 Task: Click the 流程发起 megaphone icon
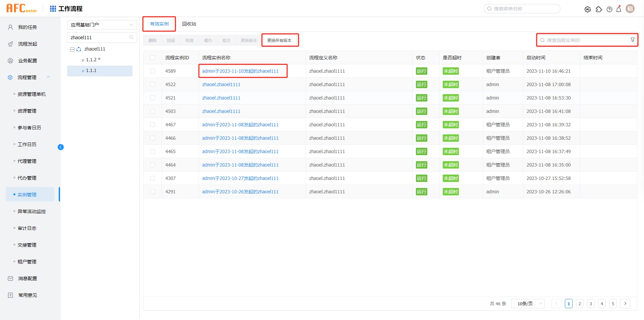[x=10, y=44]
